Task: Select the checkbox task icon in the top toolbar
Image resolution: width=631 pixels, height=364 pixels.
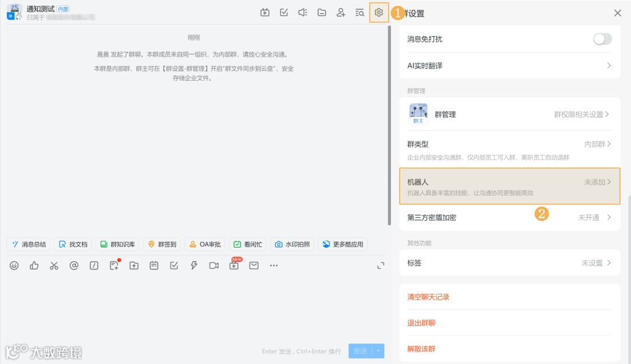Action: click(x=283, y=12)
